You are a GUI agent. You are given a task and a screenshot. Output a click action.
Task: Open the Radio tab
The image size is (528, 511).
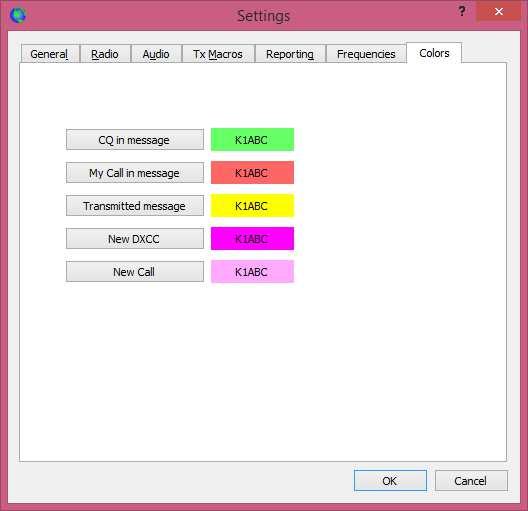click(x=105, y=54)
